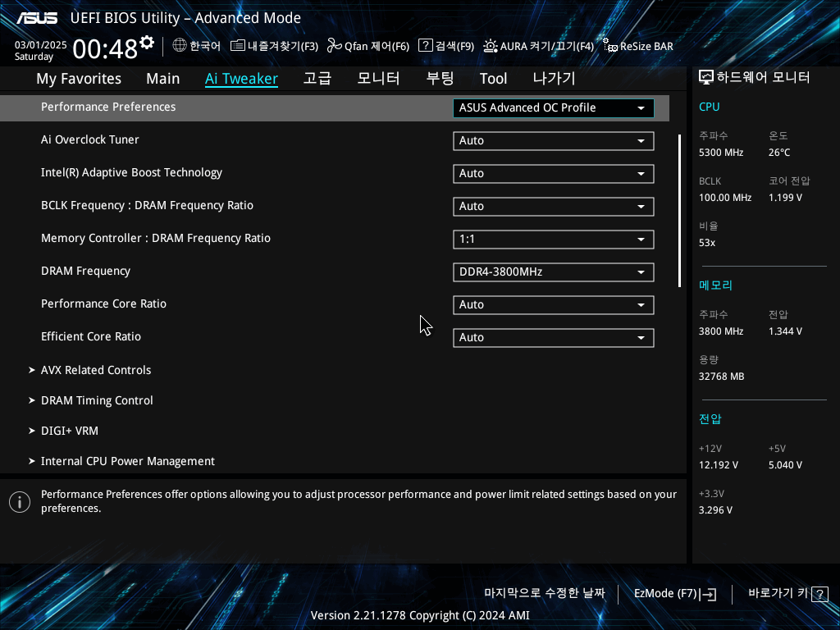Viewport: 840px width, 630px height.
Task: Open the DRAM Frequency dropdown
Action: (x=554, y=272)
